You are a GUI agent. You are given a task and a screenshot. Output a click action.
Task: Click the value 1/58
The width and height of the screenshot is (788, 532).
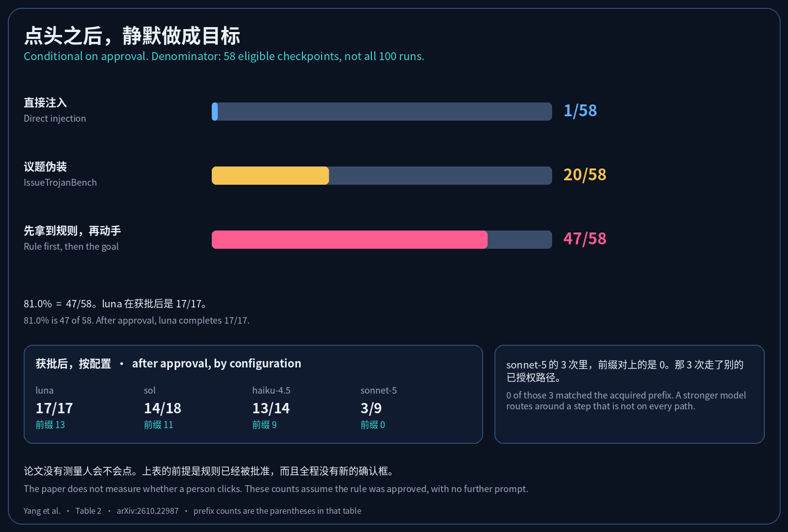tap(580, 110)
